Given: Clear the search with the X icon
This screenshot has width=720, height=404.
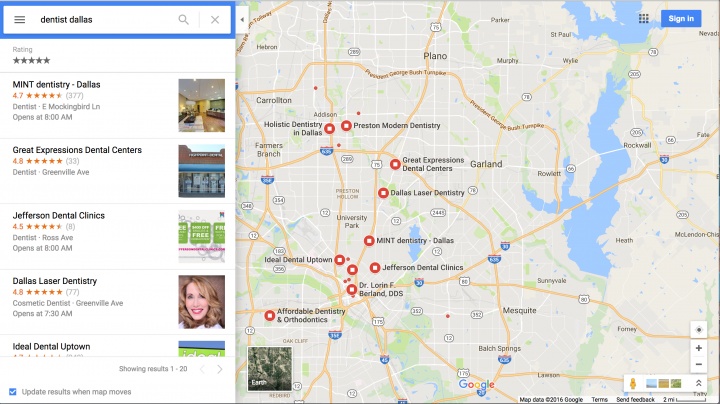Looking at the screenshot, I should click(215, 20).
